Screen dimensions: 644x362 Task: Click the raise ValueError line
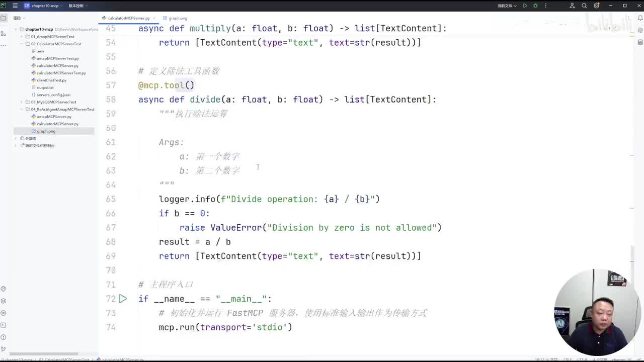310,228
